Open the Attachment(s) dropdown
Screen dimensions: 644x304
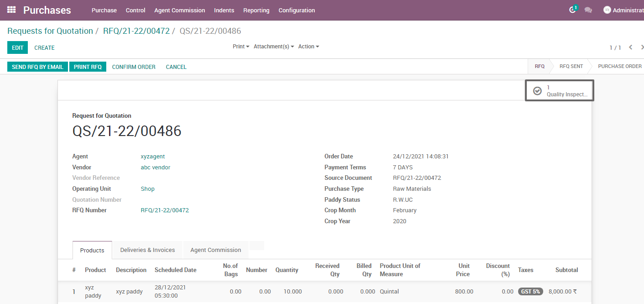pos(273,46)
